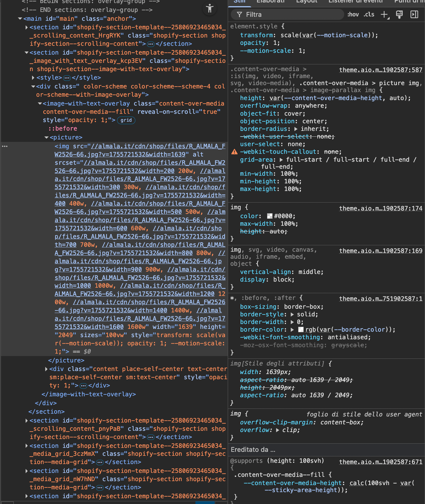The image size is (425, 504).
Task: Toggle the computed styles sidebar icon
Action: click(x=414, y=15)
